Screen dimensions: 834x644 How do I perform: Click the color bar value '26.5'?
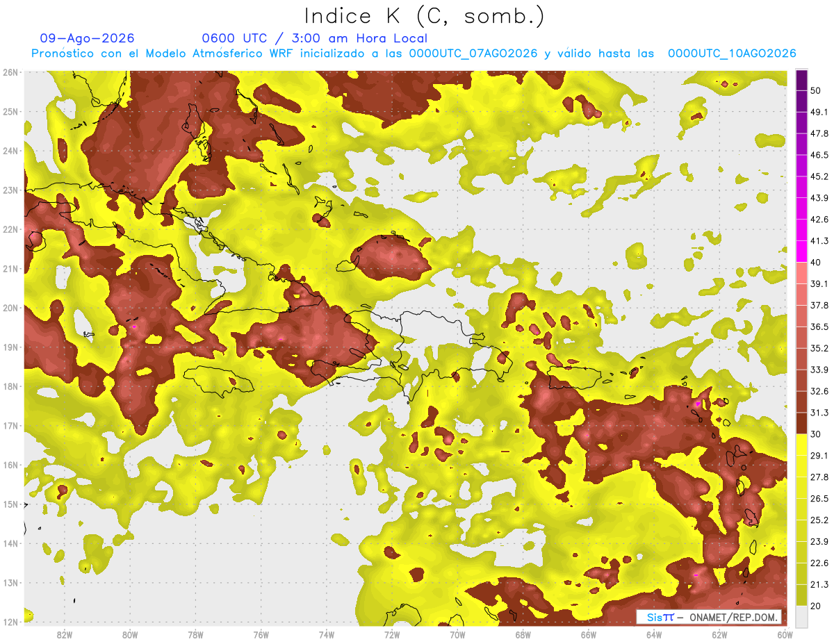819,499
